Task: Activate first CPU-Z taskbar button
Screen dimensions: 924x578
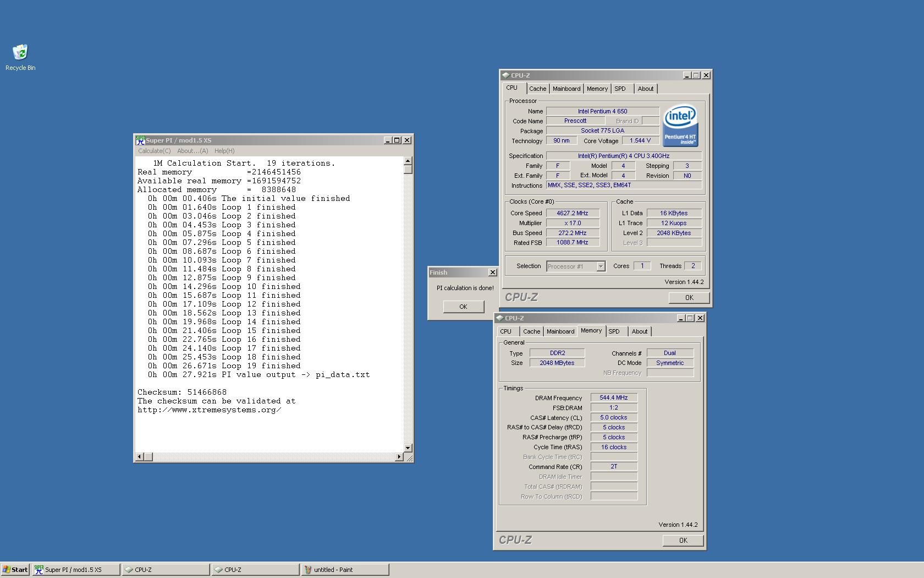Action: [166, 570]
